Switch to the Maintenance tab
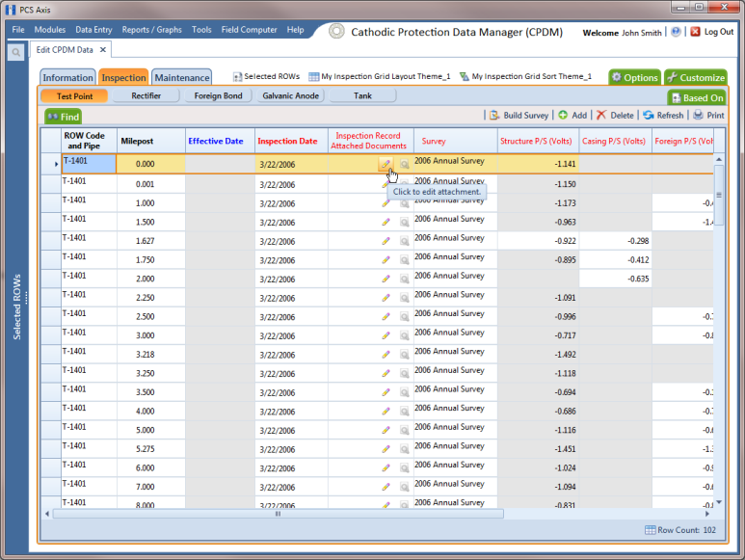The image size is (745, 560). click(x=182, y=77)
